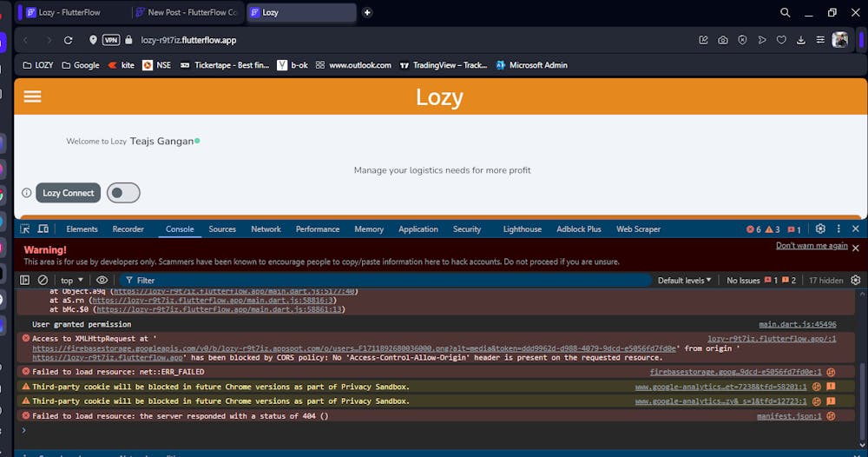Switch to the New Post - FlutterFlow tab
Image resolution: width=868 pixels, height=457 pixels.
click(x=188, y=12)
